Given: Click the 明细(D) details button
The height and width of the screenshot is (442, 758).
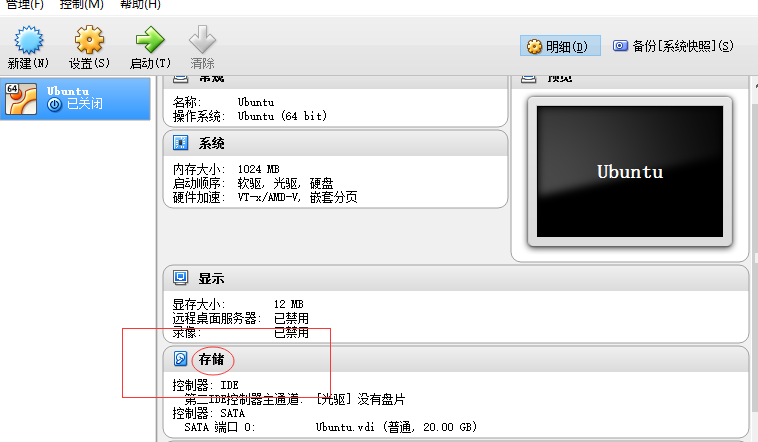Looking at the screenshot, I should [x=560, y=46].
